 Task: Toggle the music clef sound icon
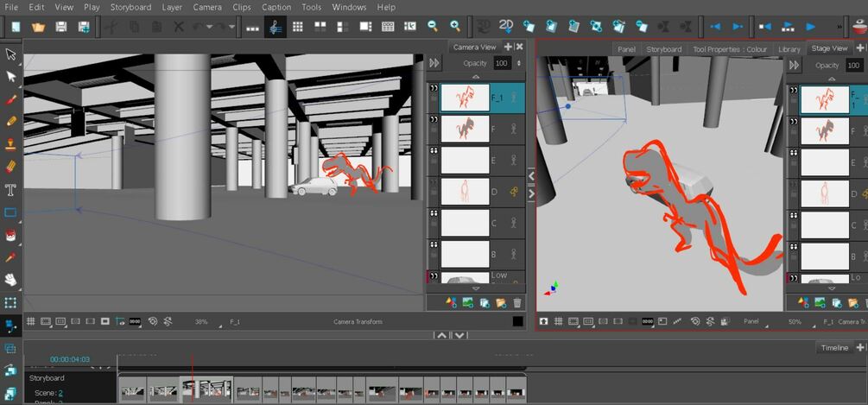[x=276, y=27]
